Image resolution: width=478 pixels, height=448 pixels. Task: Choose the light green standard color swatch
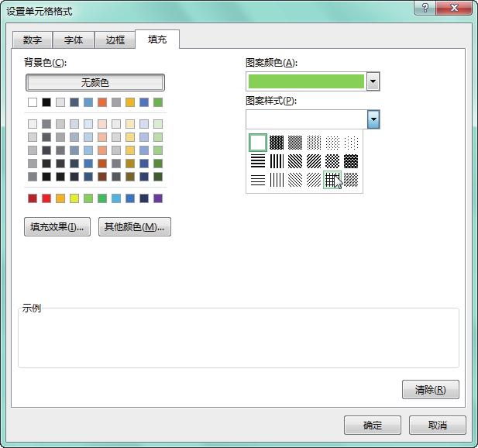[88, 198]
